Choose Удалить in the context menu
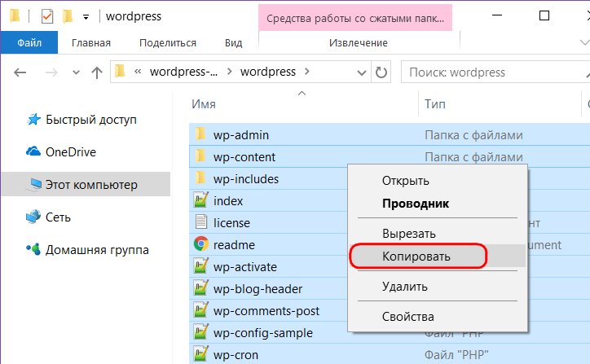This screenshot has width=590, height=364. [x=438, y=287]
